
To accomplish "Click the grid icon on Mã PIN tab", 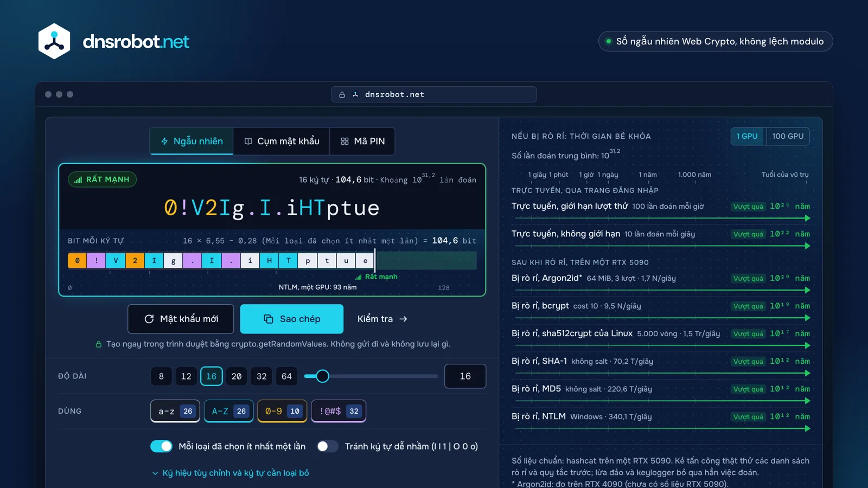I will point(344,142).
